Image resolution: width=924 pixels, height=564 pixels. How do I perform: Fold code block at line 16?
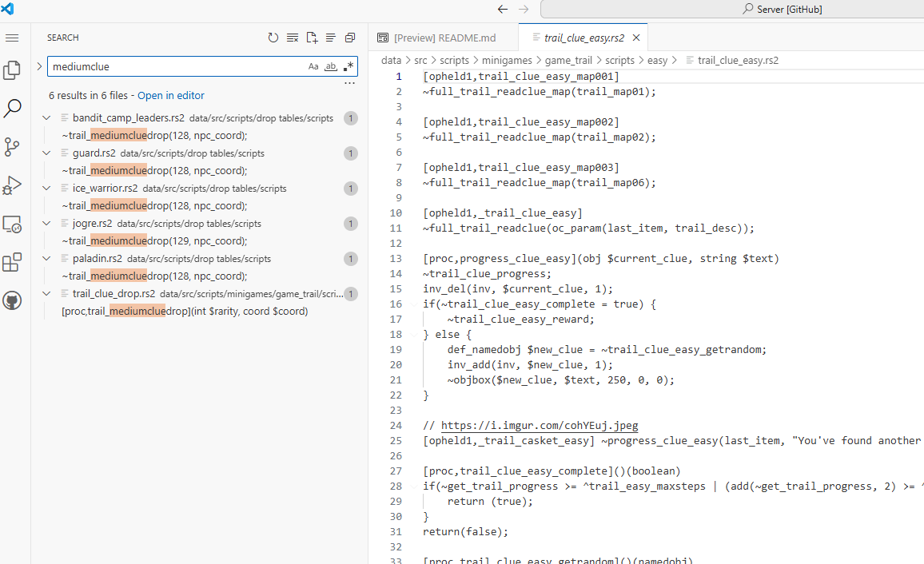[414, 304]
